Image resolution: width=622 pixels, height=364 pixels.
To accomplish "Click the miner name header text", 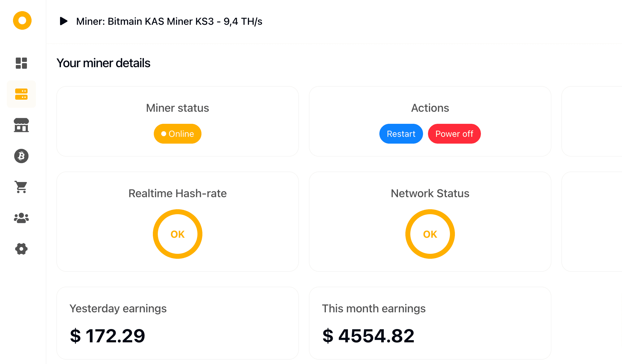I will pos(169,21).
